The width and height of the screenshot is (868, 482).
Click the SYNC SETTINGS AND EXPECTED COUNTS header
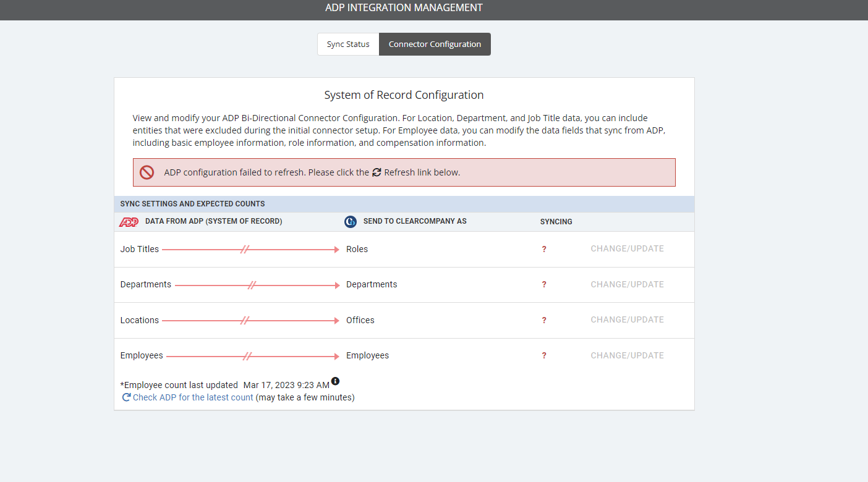[x=192, y=204]
